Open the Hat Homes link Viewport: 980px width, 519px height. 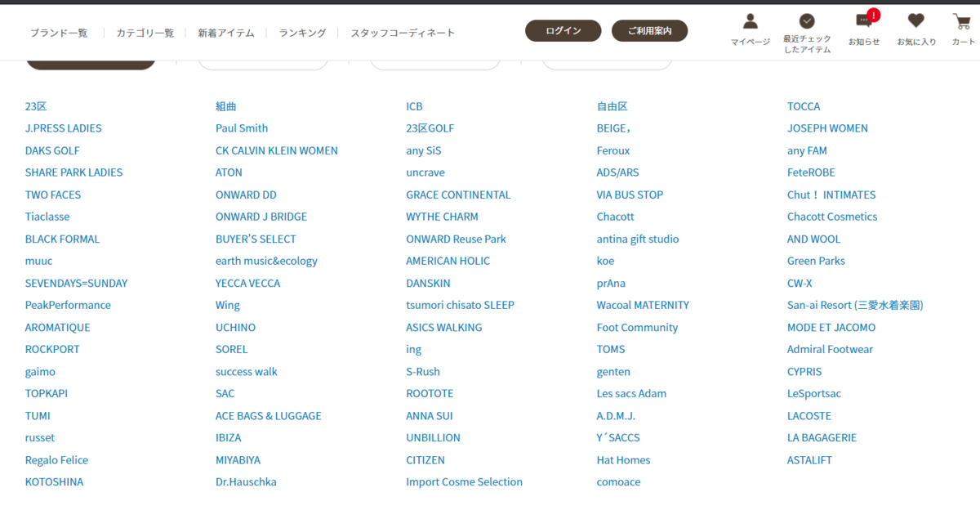coord(623,459)
